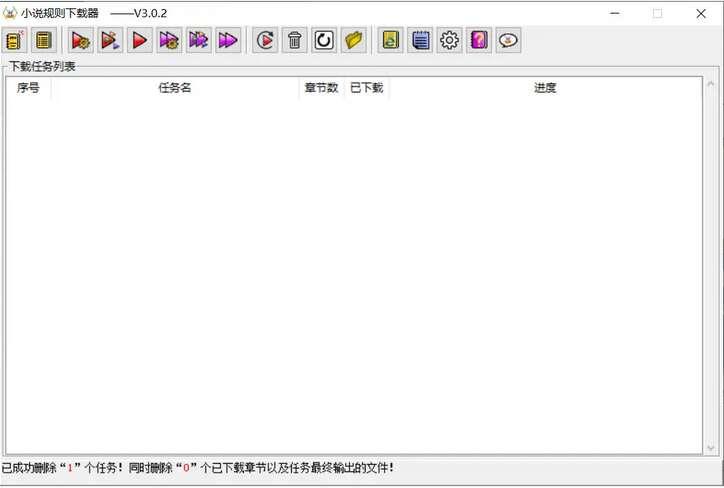Open the yellow task list icon
Viewport: 724px width, 488px height.
pyautogui.click(x=43, y=40)
